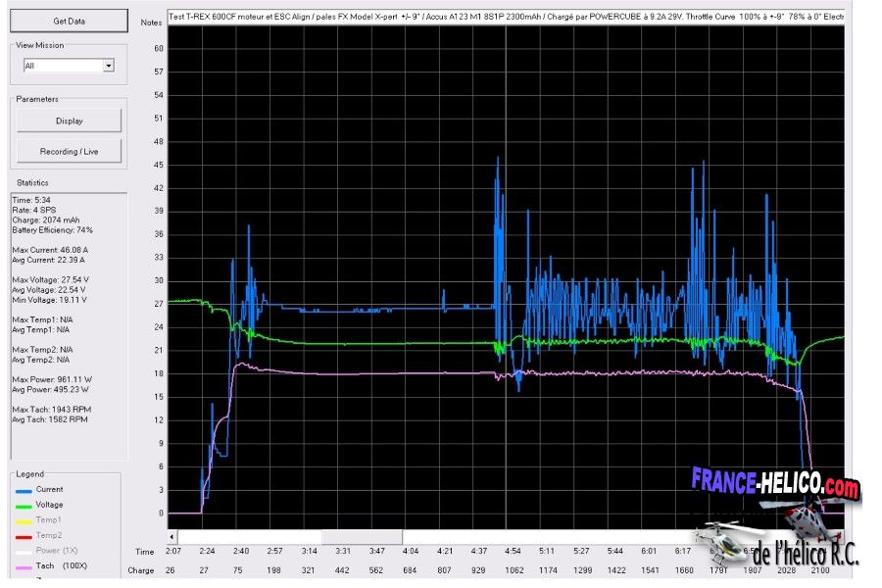Select the Voltage legend label

(49, 505)
